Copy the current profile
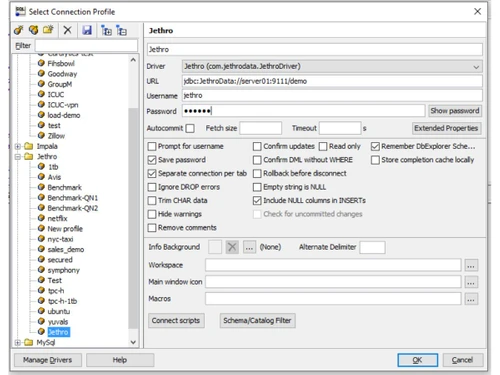 33,30
